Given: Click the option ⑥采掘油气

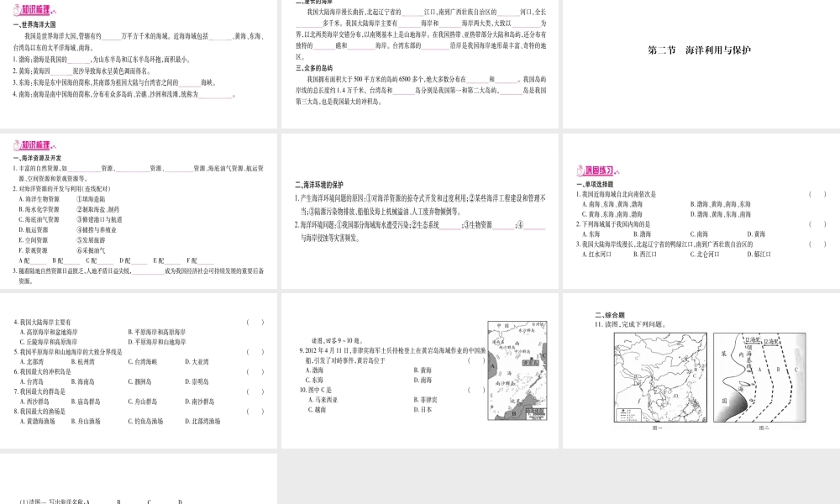Looking at the screenshot, I should pos(91,250).
